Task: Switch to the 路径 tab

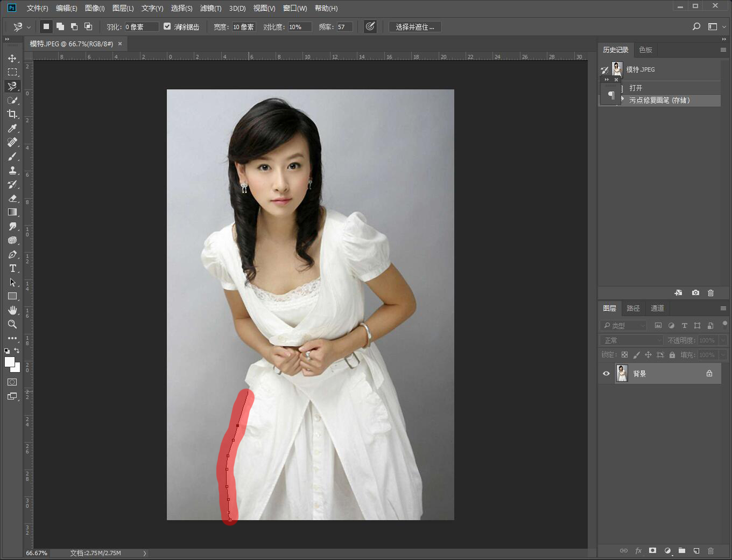Action: click(x=634, y=309)
